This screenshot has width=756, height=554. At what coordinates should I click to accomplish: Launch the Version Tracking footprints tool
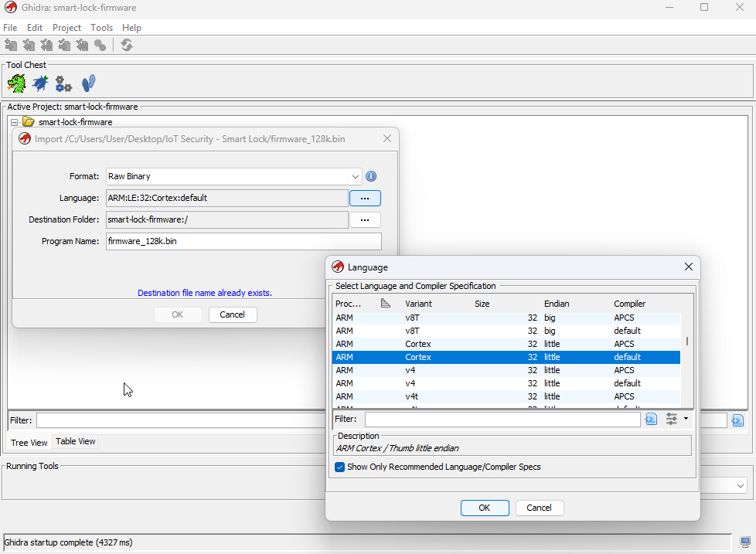[88, 83]
